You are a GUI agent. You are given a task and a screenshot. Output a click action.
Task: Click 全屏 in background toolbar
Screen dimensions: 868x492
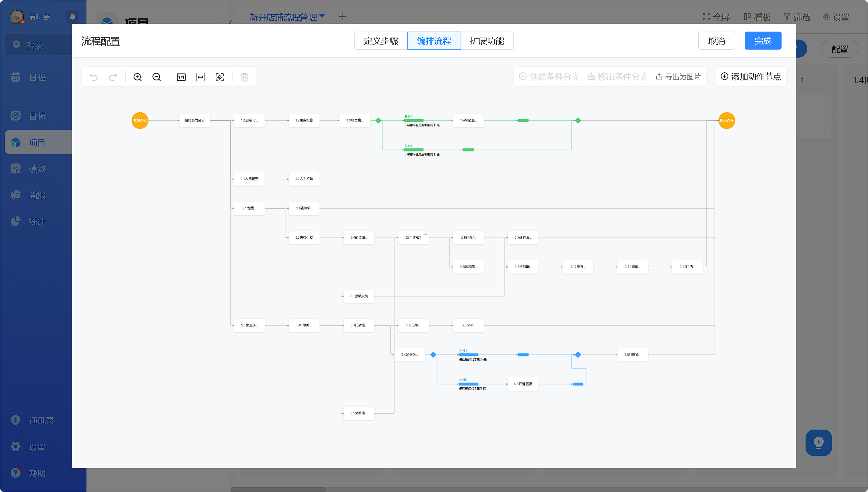click(716, 17)
